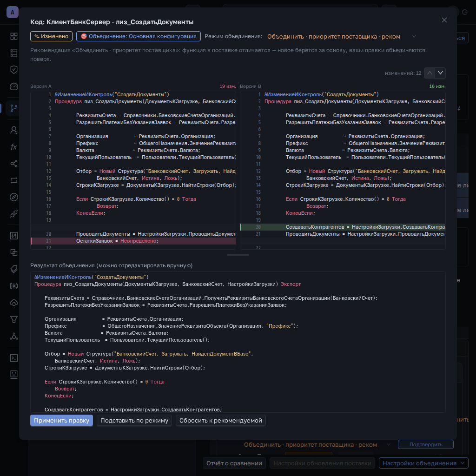Click Применить правку button

point(62,420)
